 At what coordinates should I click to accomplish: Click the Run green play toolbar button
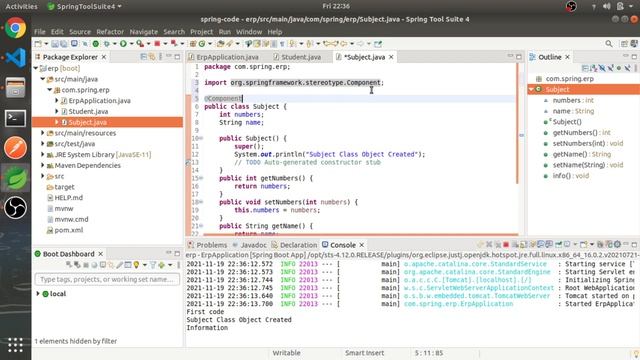tap(123, 44)
